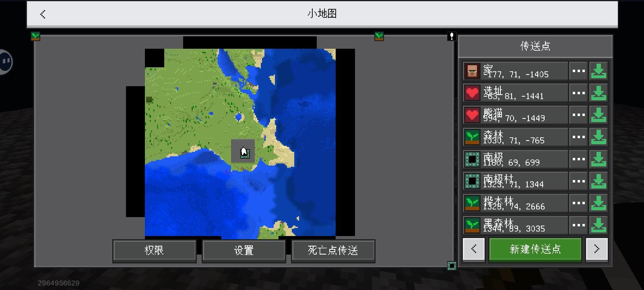Open more options for the 熊猫 waypoint
Screen dimensions: 644x290
coord(578,115)
